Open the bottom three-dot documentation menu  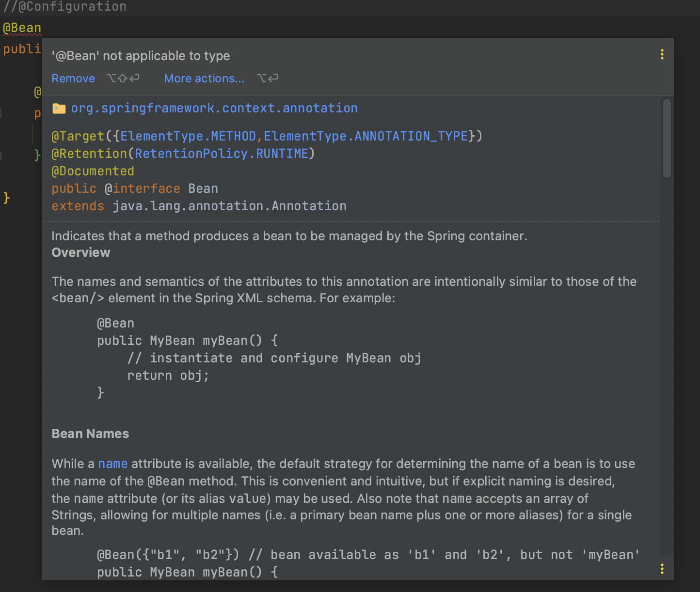pos(662,569)
